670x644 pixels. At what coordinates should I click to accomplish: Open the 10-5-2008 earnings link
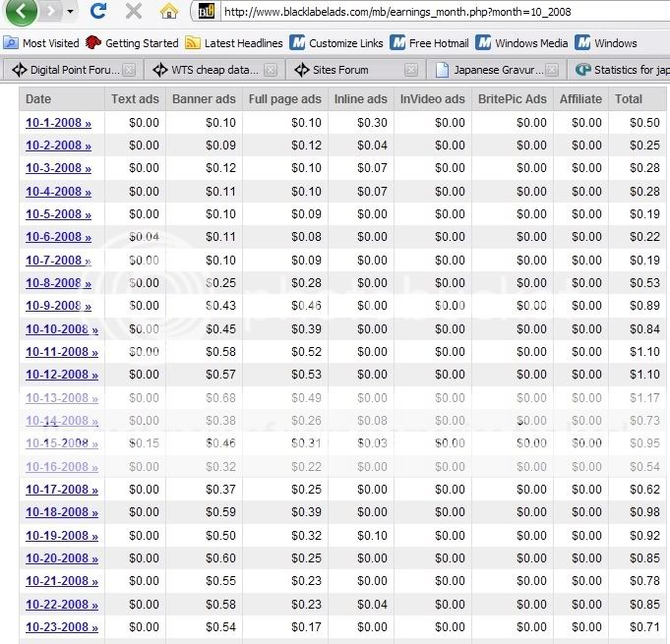[x=59, y=214]
